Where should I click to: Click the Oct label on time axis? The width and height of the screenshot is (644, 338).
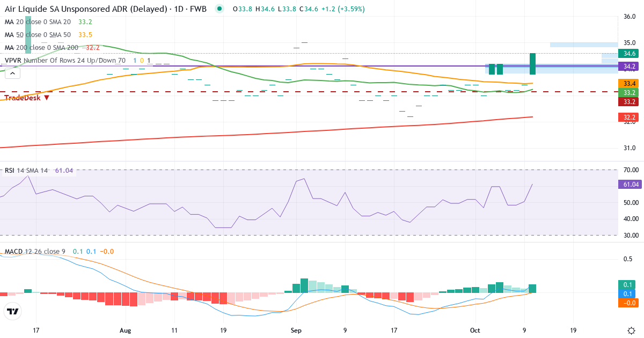(x=475, y=330)
